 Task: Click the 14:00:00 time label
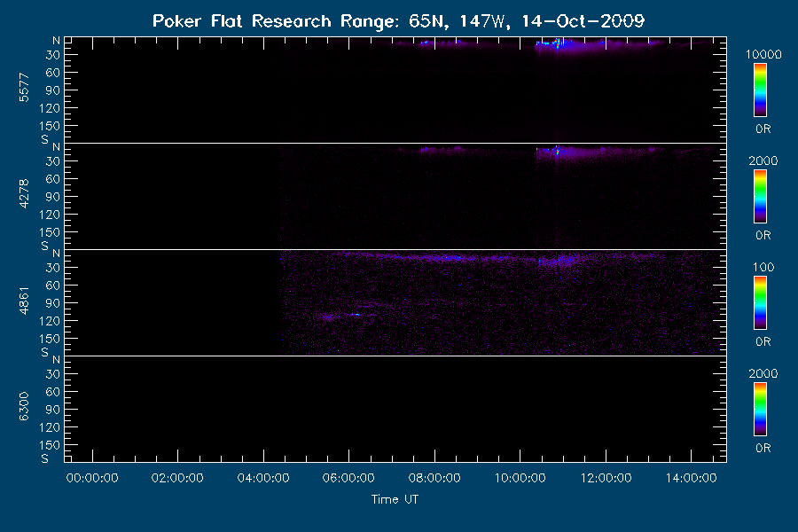pyautogui.click(x=691, y=478)
